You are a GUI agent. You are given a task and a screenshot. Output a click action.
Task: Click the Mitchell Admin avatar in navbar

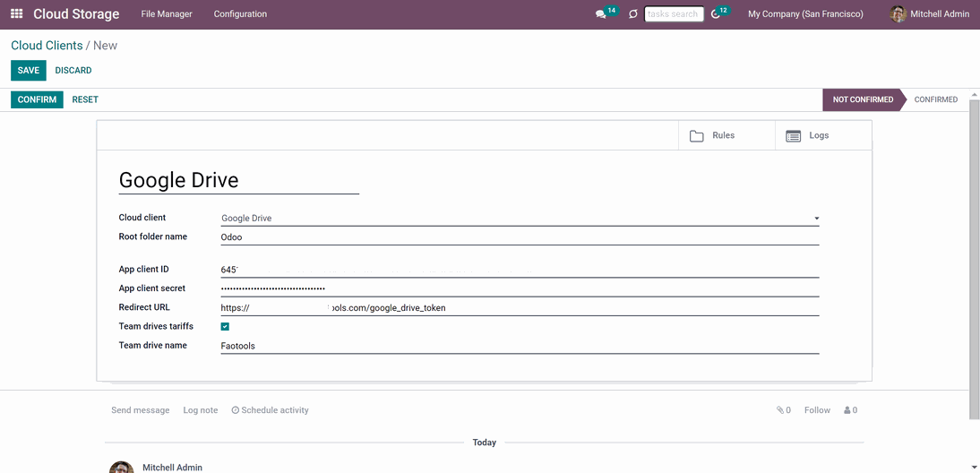coord(898,13)
